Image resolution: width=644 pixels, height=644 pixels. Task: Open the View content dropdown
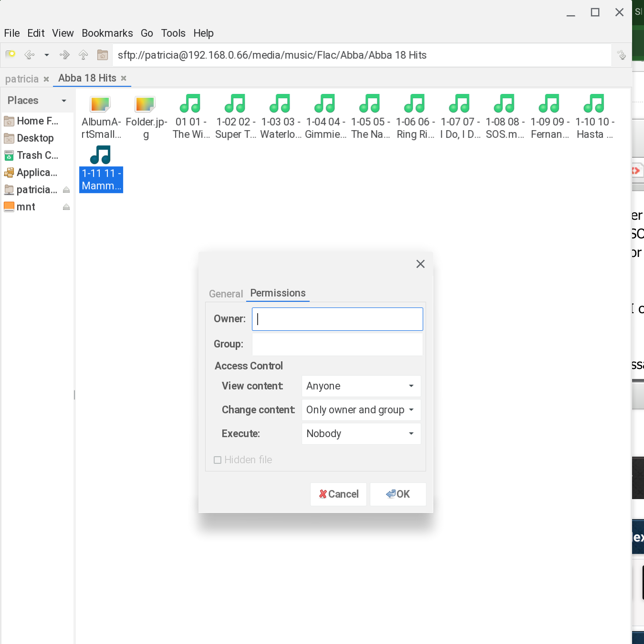tap(361, 386)
